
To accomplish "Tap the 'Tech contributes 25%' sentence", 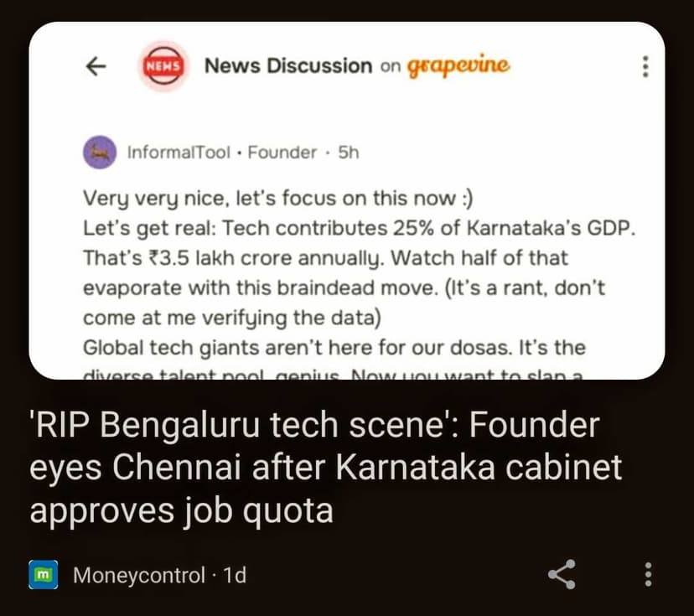I will pyautogui.click(x=429, y=228).
